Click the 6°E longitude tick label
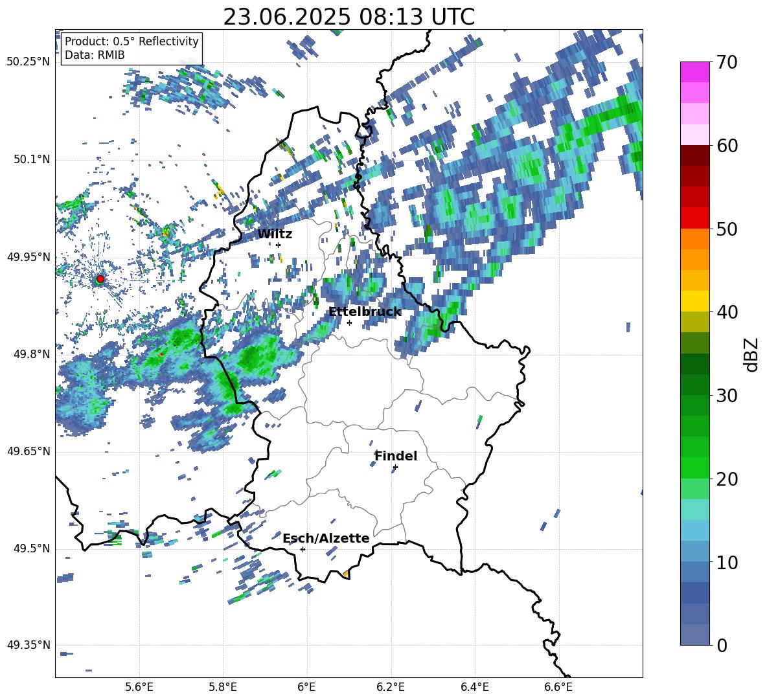This screenshot has width=767, height=700. tap(306, 687)
